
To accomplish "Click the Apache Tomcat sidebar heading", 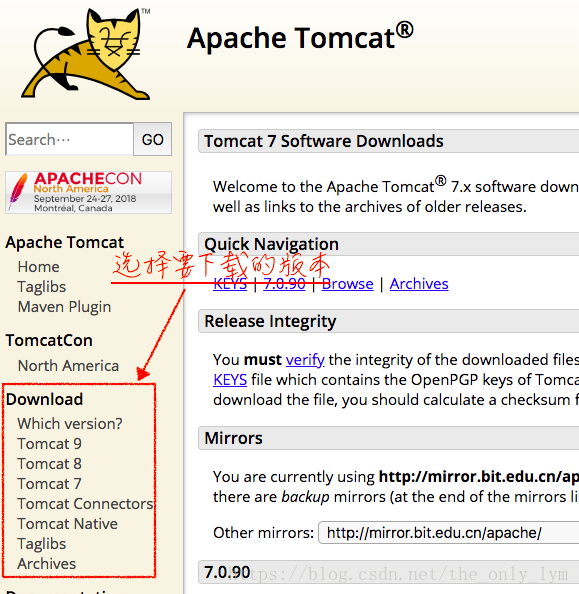I will pos(64,242).
